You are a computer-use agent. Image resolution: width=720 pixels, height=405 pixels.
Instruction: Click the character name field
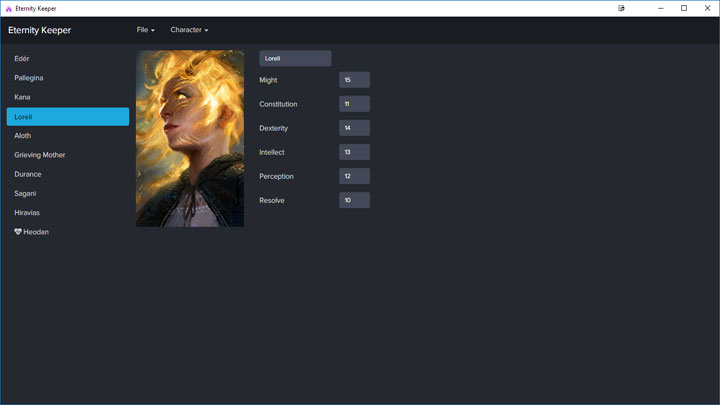(x=295, y=59)
